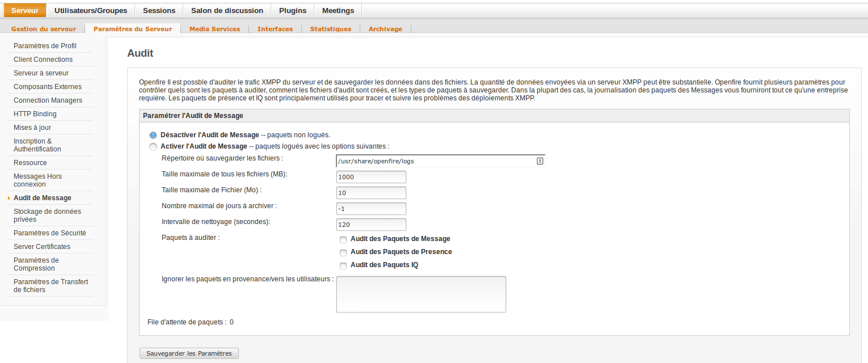Switch to Statistiques subtab
This screenshot has width=868, height=363.
331,29
